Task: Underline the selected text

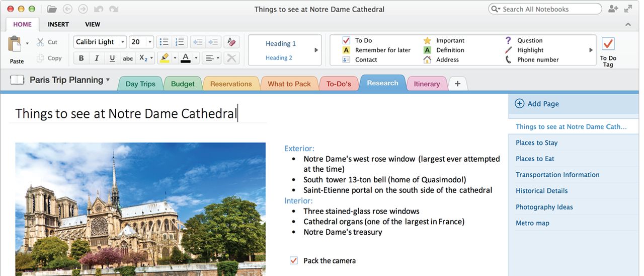Action: (112, 58)
